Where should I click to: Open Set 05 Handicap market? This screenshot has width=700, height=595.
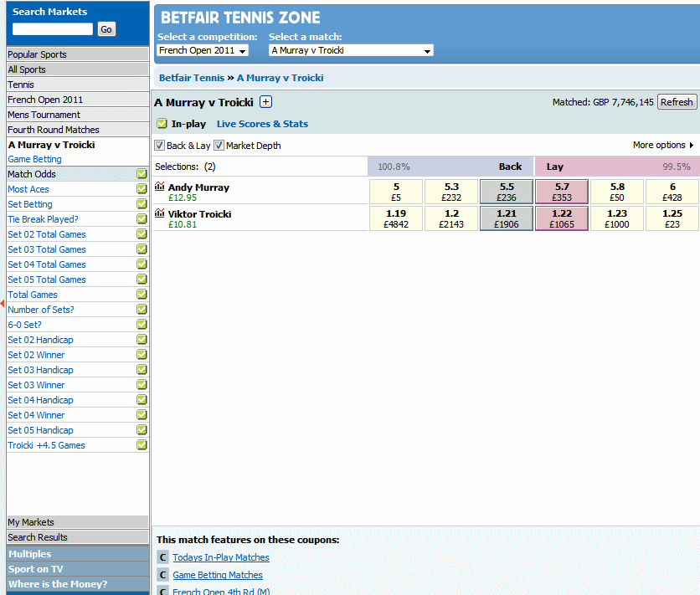pyautogui.click(x=41, y=430)
